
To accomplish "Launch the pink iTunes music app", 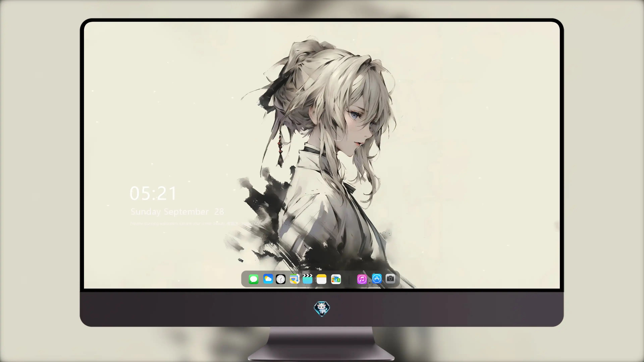I will click(362, 279).
